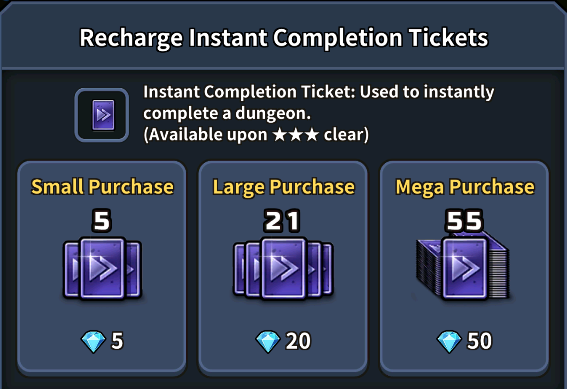
Task: Click the Instant Completion Ticket info icon
Action: (102, 115)
